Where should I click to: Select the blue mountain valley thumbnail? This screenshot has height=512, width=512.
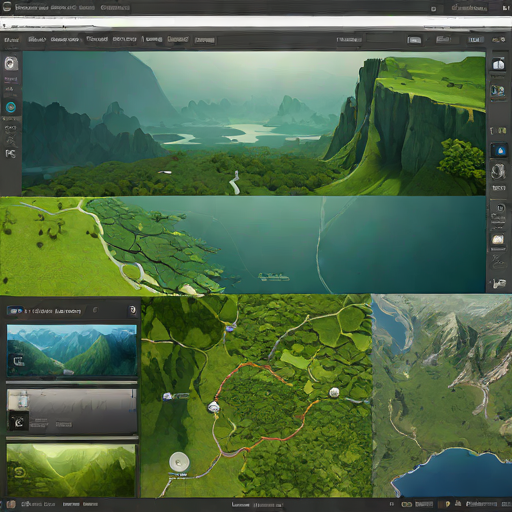(72, 350)
